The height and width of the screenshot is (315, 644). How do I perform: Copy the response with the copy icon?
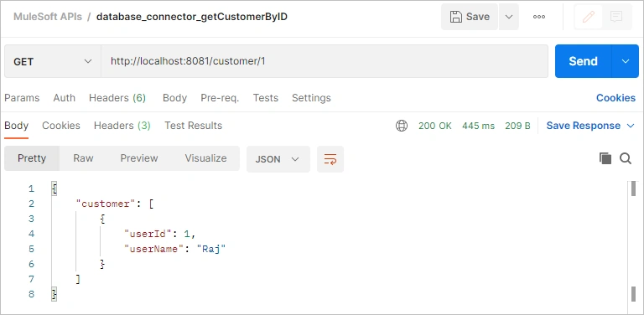click(605, 158)
